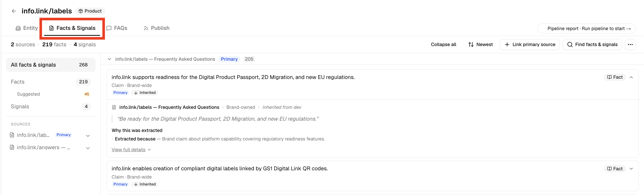The width and height of the screenshot is (644, 195).
Task: Expand the info.link/answers source chevron
Action: point(88,148)
